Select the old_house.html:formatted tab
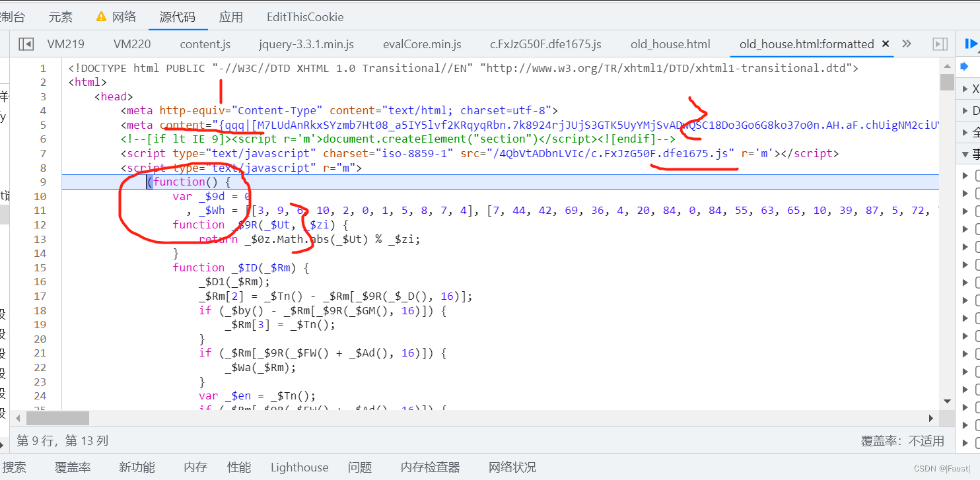The image size is (980, 480). pyautogui.click(x=806, y=44)
